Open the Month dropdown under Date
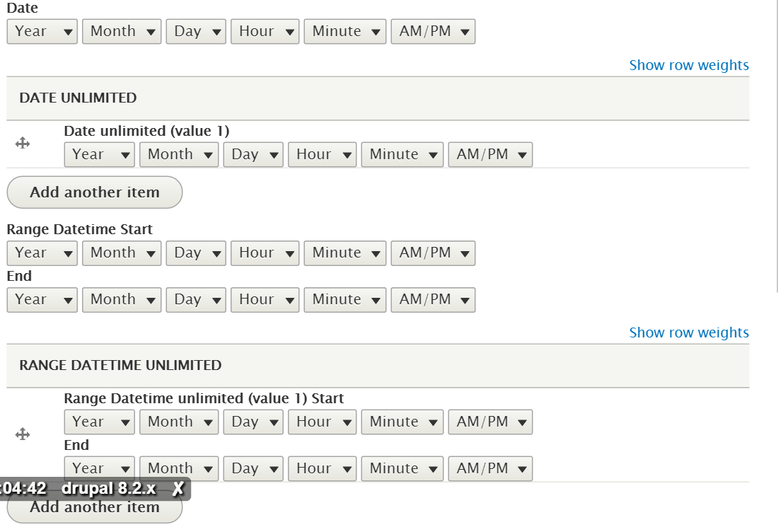The height and width of the screenshot is (532, 778). (122, 31)
